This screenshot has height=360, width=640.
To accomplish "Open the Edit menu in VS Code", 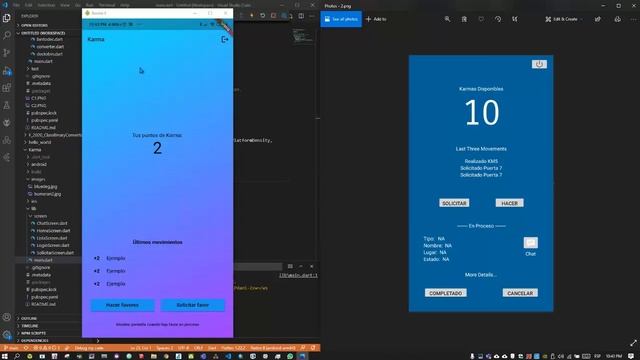I will (29, 5).
